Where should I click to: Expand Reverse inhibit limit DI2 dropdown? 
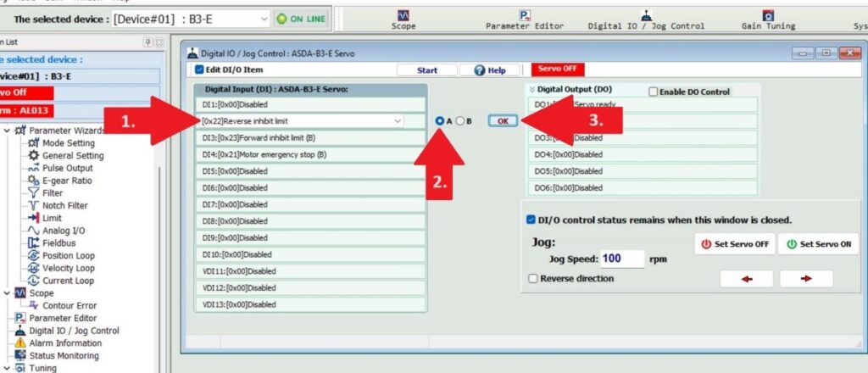398,121
